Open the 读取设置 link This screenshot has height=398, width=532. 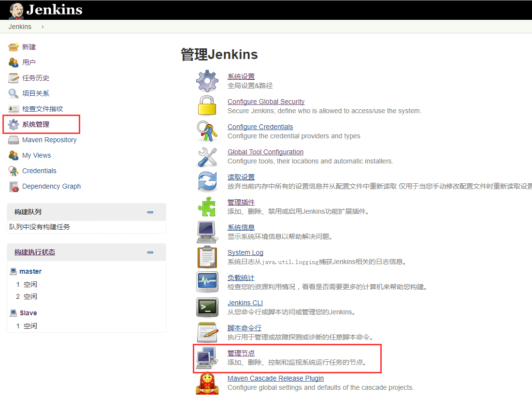point(241,177)
